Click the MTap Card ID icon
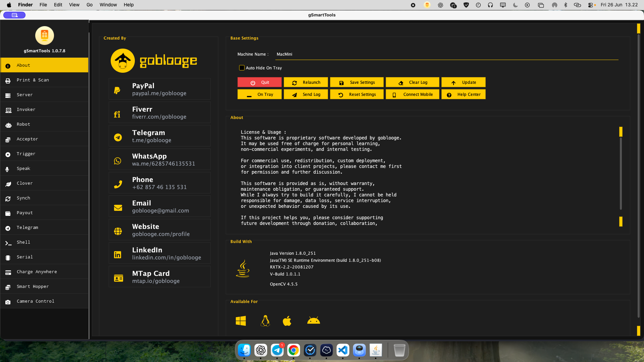Viewport: 644px width, 362px height. coord(118,278)
